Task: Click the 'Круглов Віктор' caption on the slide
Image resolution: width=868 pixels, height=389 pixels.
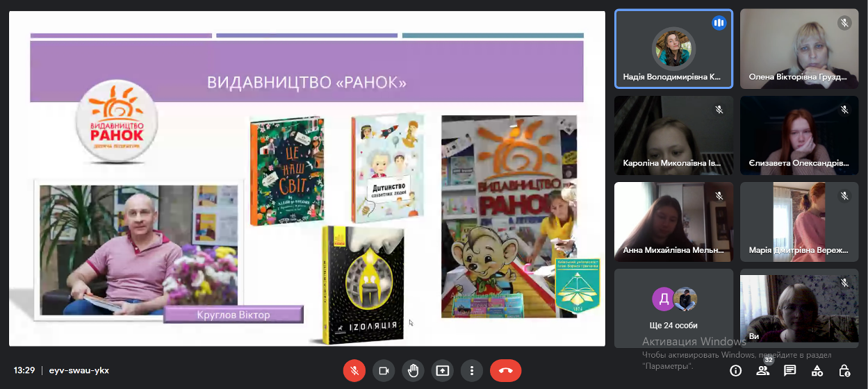Action: pyautogui.click(x=234, y=315)
